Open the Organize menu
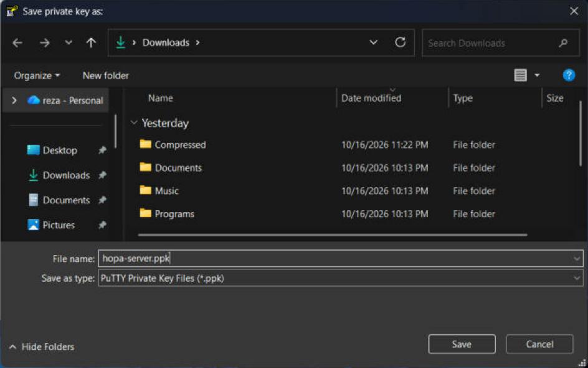Image resolution: width=588 pixels, height=368 pixels. [x=37, y=75]
